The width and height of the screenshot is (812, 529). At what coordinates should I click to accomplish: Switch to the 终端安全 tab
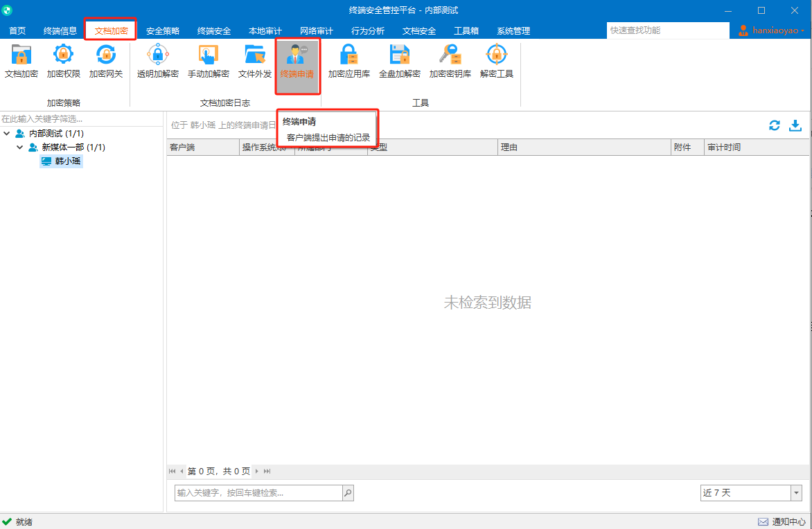tap(214, 31)
